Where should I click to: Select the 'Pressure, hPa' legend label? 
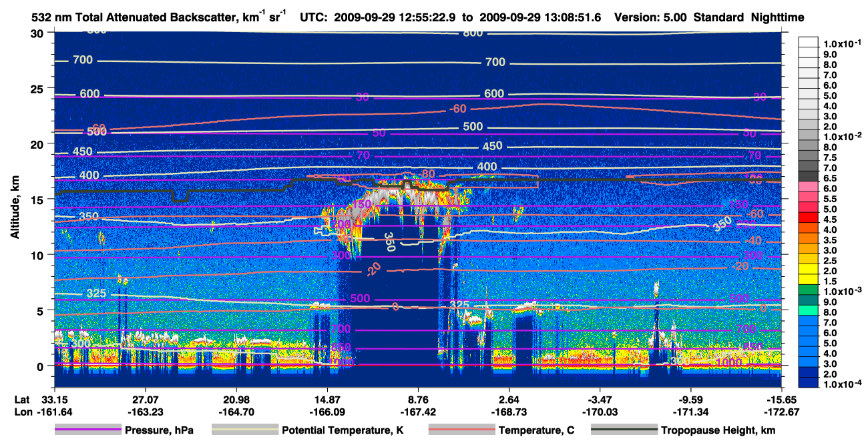point(160,431)
